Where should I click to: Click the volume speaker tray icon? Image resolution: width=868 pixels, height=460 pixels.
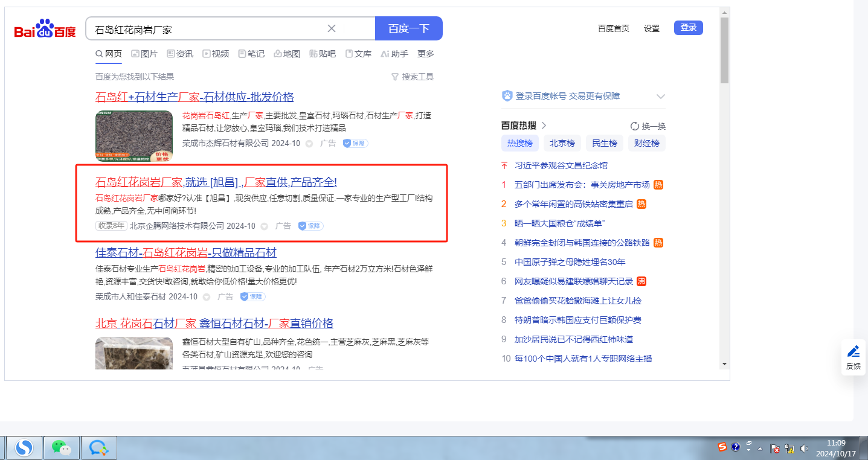[x=804, y=448]
